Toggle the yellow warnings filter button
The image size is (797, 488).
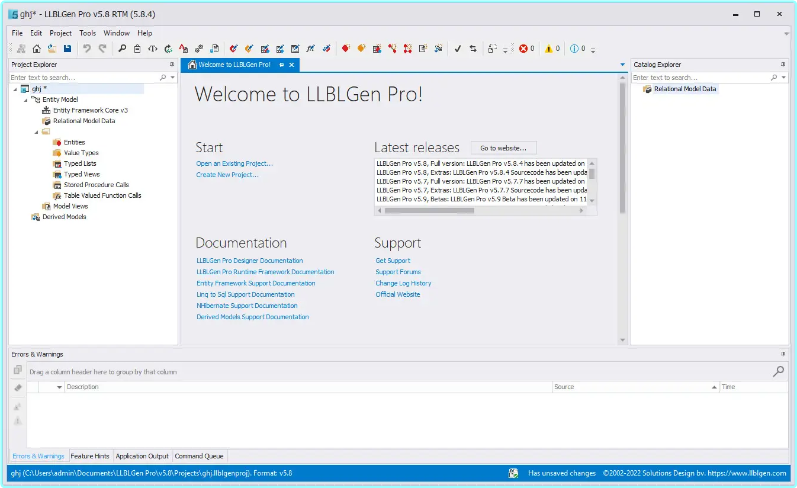tap(552, 49)
